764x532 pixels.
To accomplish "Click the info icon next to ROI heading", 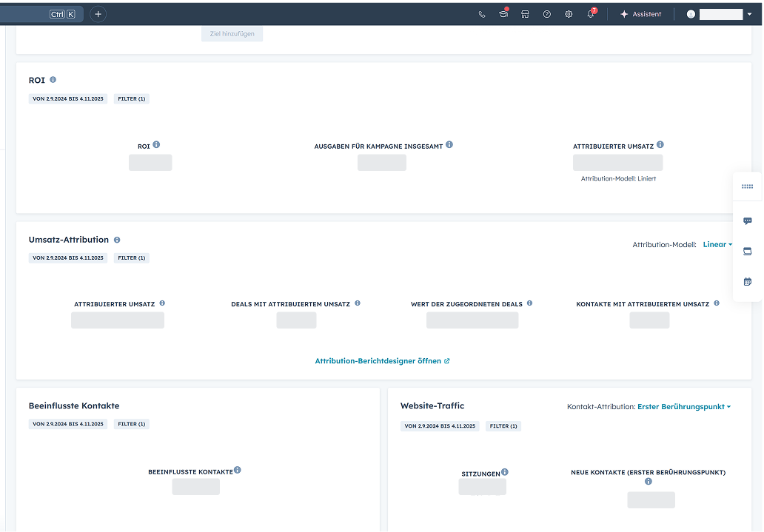I will pos(53,80).
